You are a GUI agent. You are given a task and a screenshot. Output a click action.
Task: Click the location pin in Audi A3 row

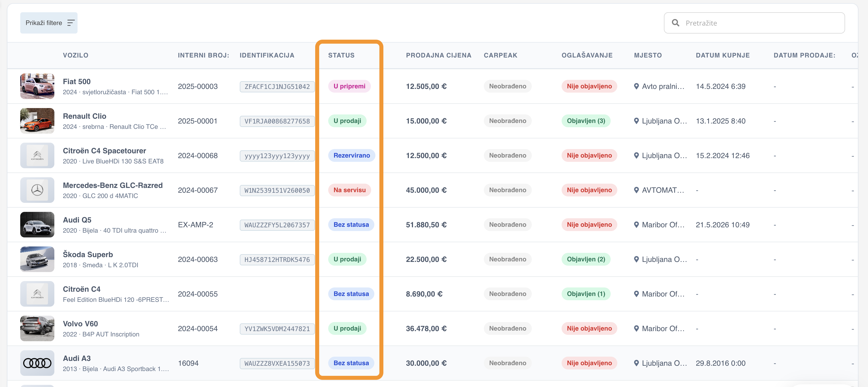pos(636,363)
